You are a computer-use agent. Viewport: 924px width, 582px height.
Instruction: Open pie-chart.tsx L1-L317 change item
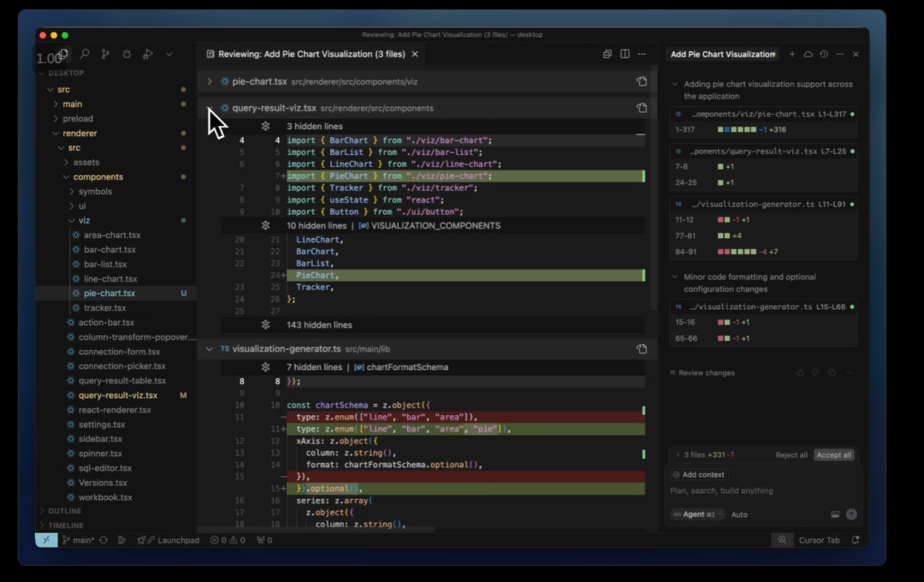[764, 114]
